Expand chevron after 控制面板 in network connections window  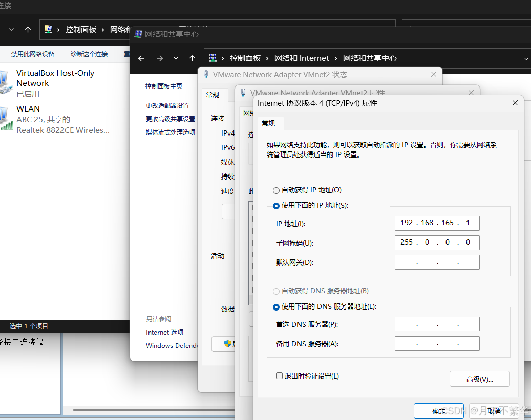coord(103,30)
